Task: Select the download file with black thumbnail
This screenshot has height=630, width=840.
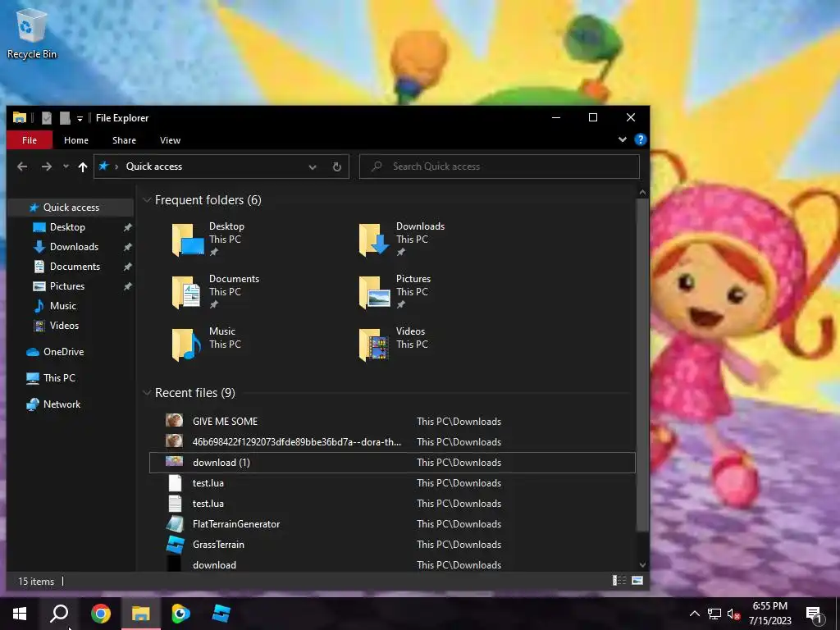Action: (392, 564)
